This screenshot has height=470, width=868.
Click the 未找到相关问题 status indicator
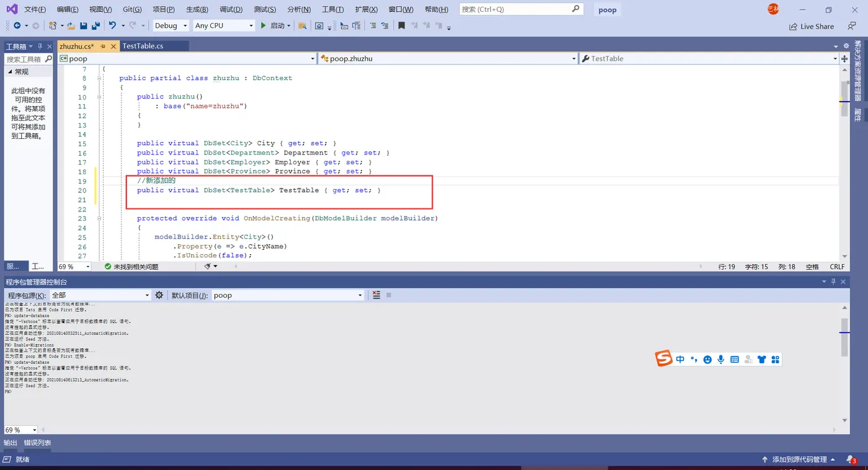pyautogui.click(x=131, y=267)
